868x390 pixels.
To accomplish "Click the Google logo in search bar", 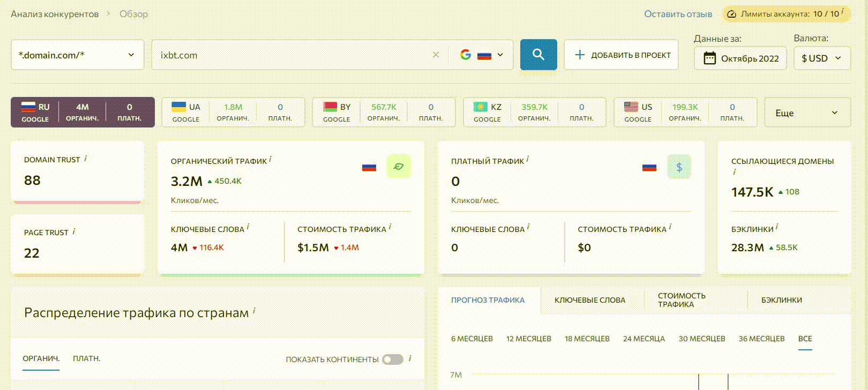I will (466, 55).
